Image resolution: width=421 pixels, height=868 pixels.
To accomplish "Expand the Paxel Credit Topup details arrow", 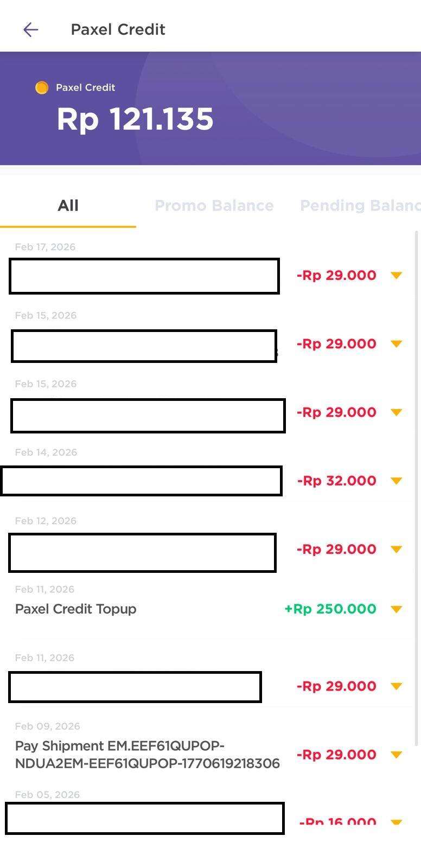I will 397,609.
